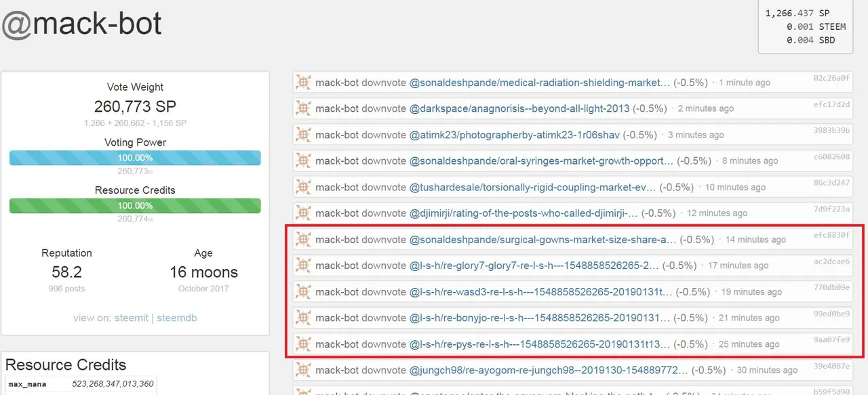Click the @mack-bot account title

(81, 24)
